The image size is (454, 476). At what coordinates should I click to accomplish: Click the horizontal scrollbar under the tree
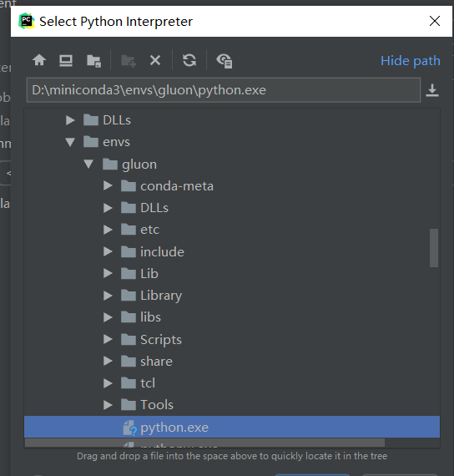coord(204,443)
